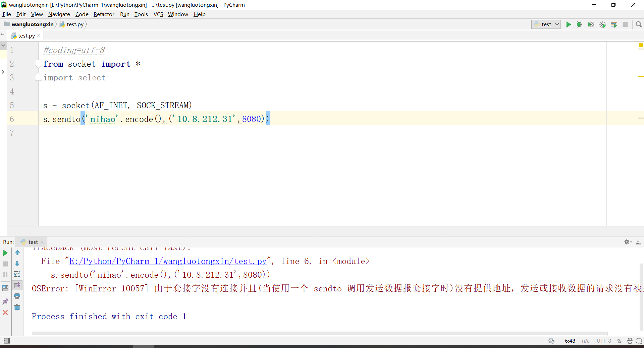Click the pause output icon in Run panel
Viewport: 644px width, 348px height.
point(5,275)
